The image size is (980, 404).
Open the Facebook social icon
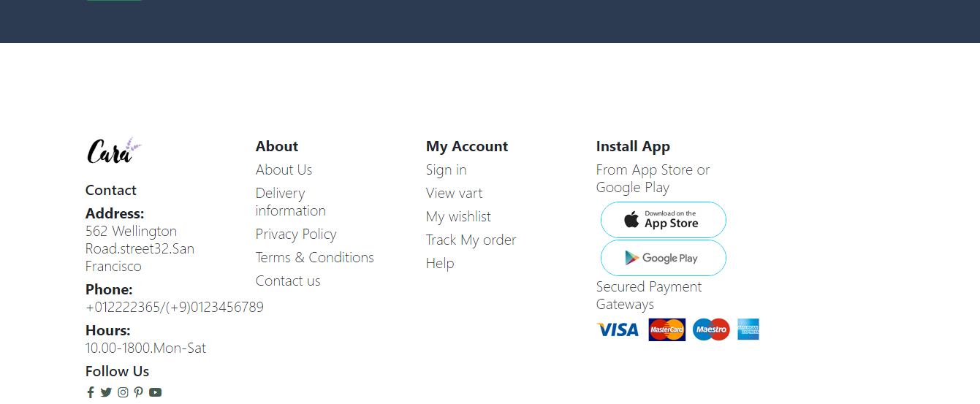click(x=91, y=392)
